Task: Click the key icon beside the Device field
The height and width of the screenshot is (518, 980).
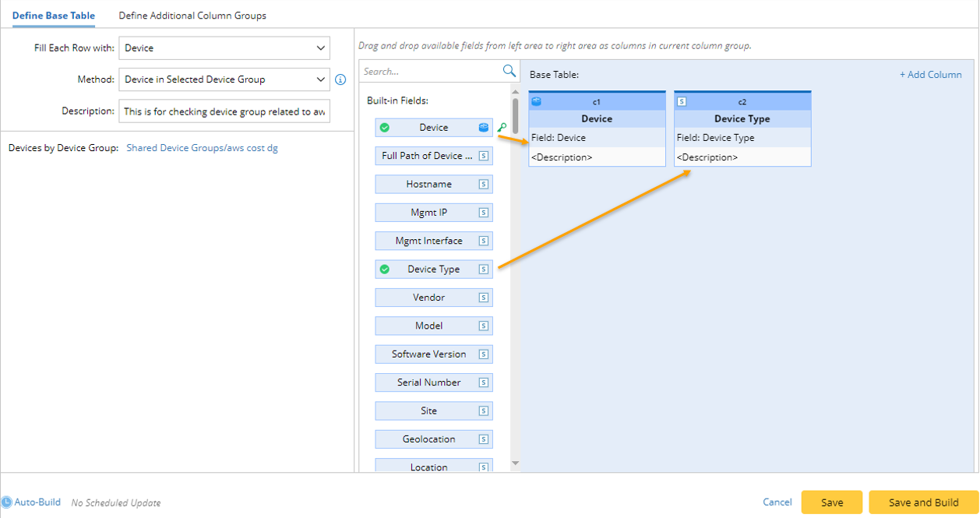Action: coord(502,126)
